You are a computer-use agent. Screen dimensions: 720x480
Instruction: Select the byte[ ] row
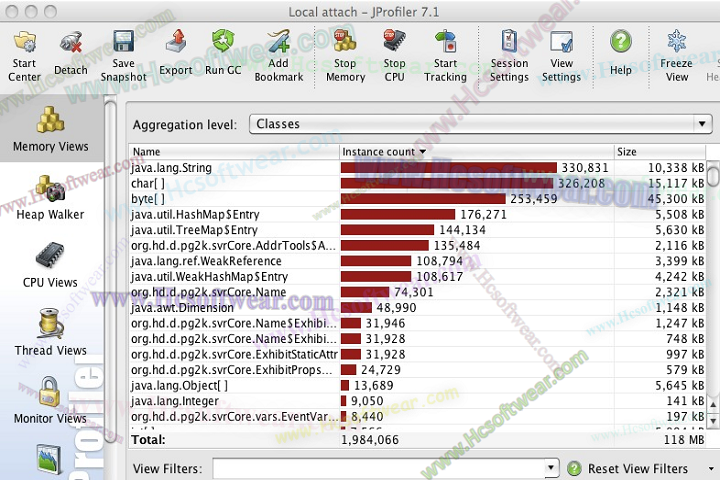point(417,199)
